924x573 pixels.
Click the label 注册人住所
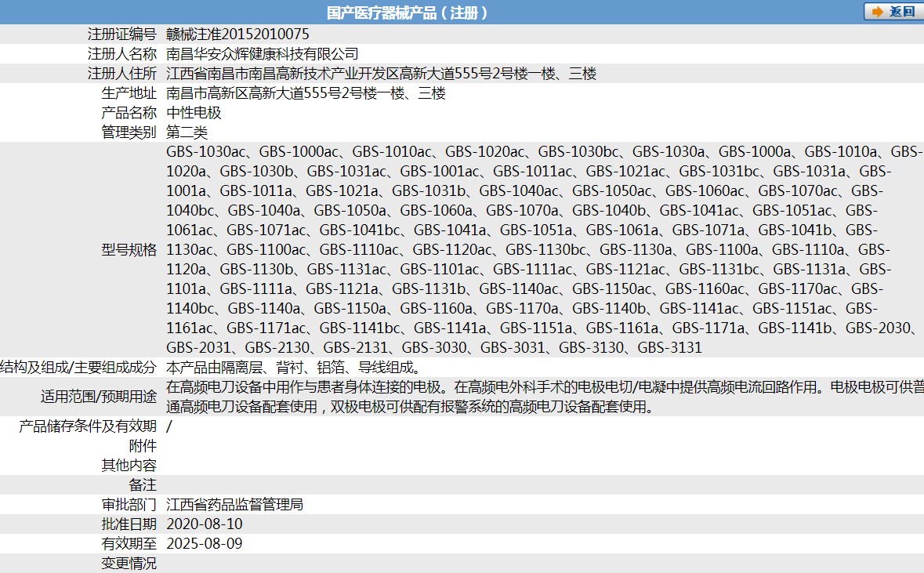click(x=122, y=73)
